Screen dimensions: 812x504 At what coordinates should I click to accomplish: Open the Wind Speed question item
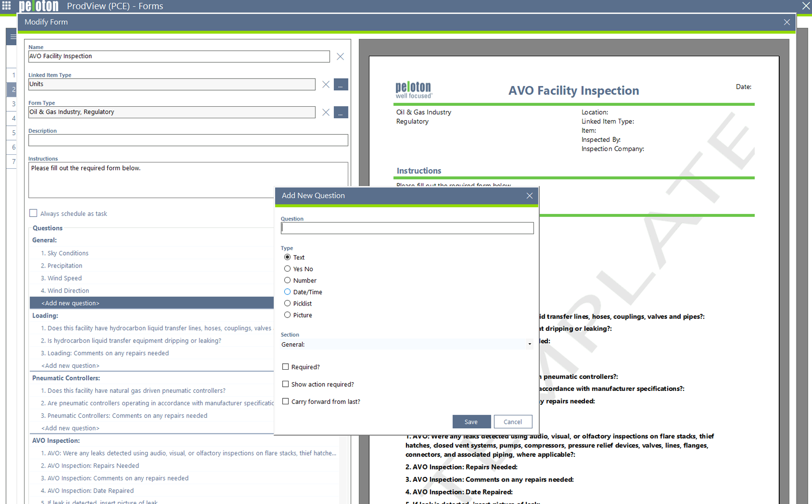(x=64, y=278)
